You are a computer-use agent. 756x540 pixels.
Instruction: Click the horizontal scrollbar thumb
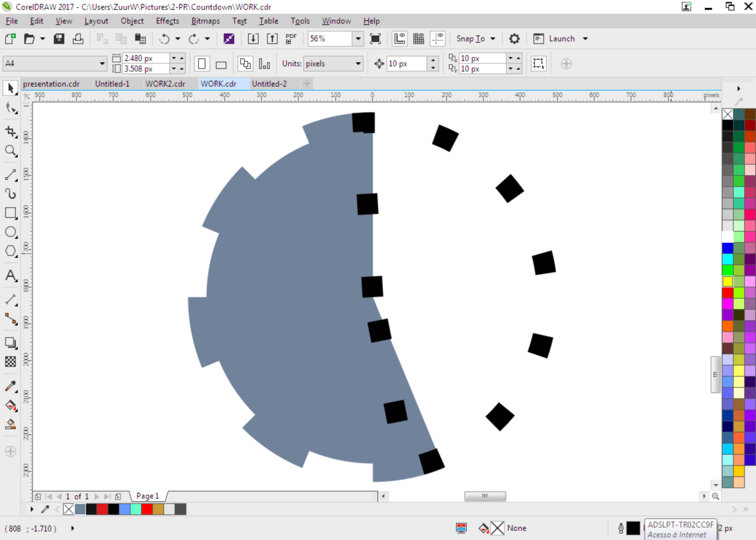(485, 496)
